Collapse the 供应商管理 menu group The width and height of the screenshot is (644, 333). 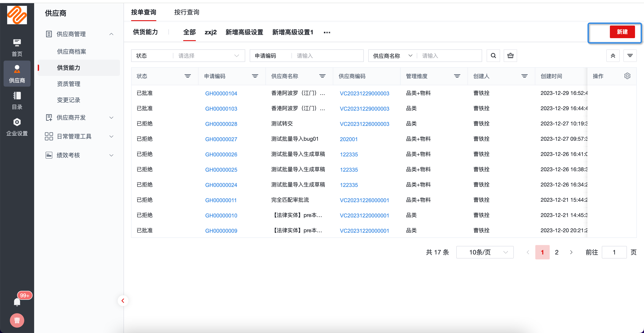tap(112, 34)
